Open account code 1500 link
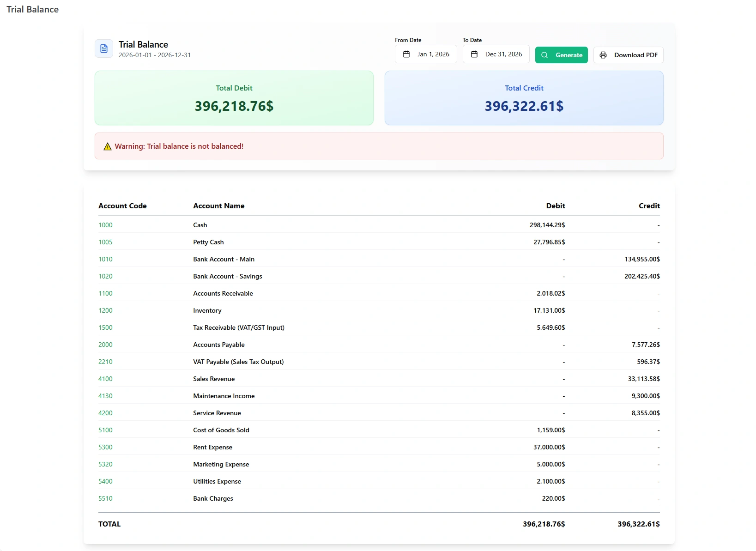Screen dimensions: 756x551 (x=105, y=327)
